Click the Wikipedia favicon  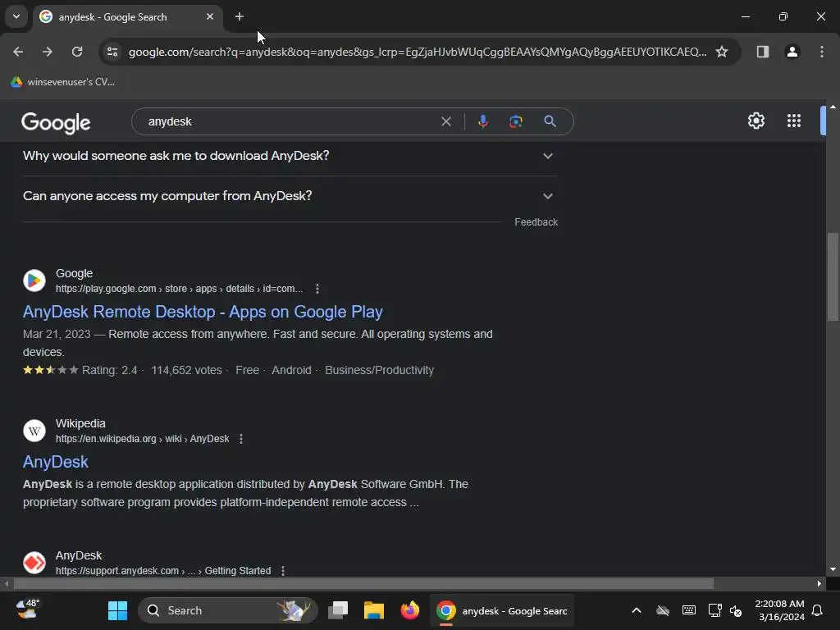point(34,430)
